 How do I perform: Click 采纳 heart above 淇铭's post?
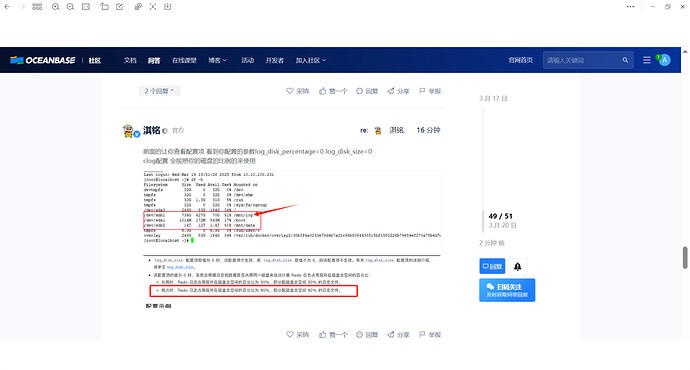pyautogui.click(x=297, y=91)
